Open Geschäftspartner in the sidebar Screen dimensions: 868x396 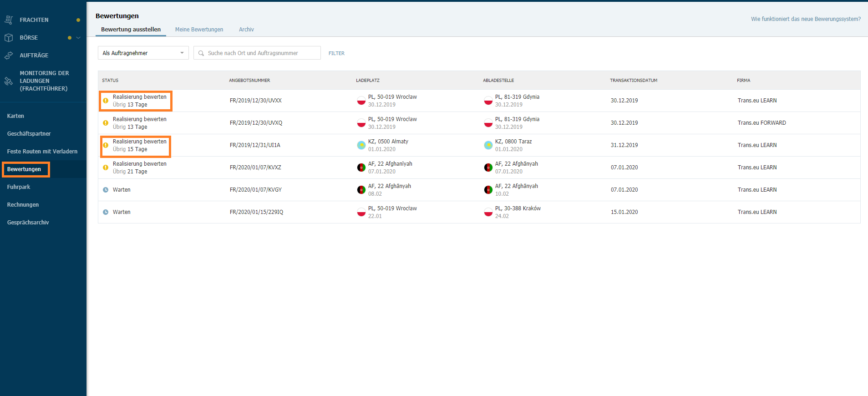[x=29, y=134]
